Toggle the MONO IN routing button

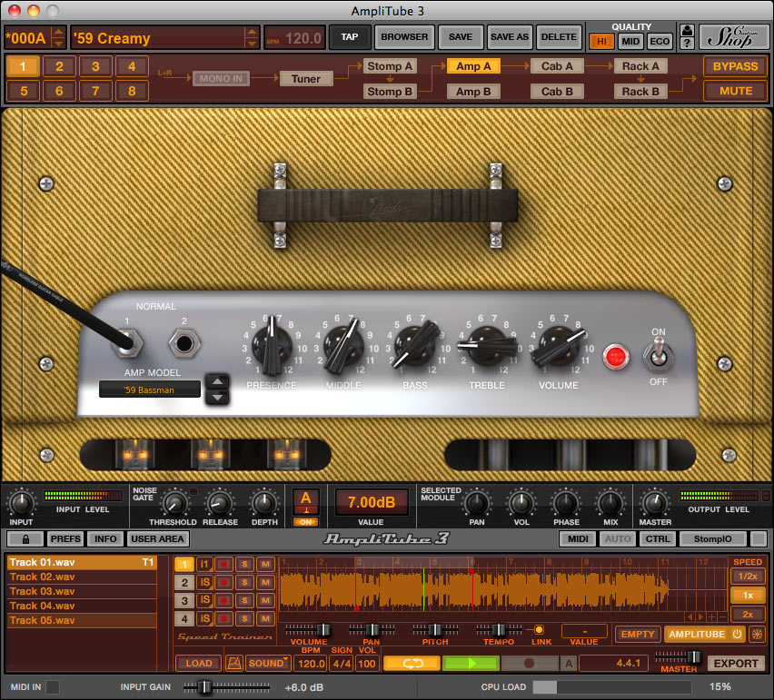[x=221, y=78]
